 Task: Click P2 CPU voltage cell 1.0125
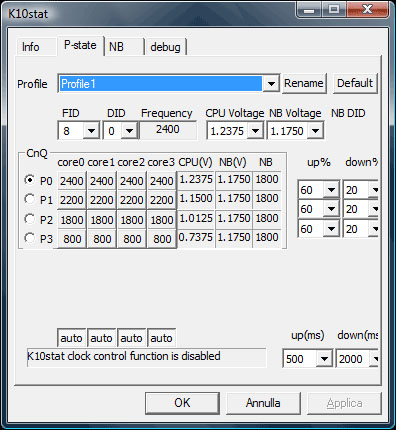point(196,219)
